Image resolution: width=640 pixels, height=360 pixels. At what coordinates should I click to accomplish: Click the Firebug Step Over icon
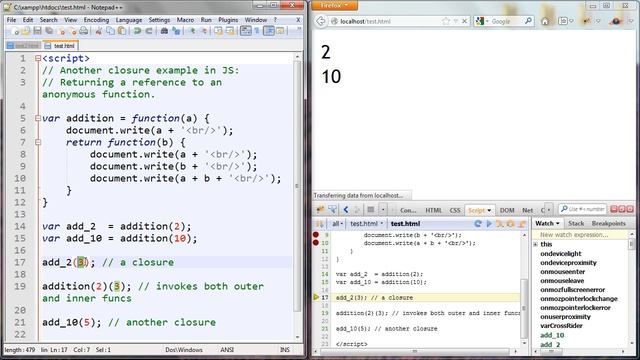(x=511, y=224)
